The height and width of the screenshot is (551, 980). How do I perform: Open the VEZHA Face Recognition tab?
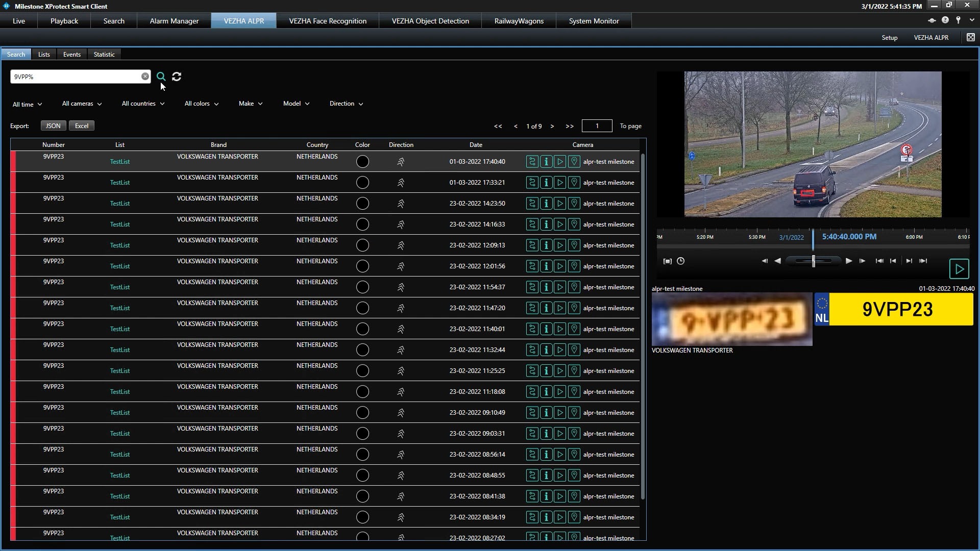pos(328,21)
